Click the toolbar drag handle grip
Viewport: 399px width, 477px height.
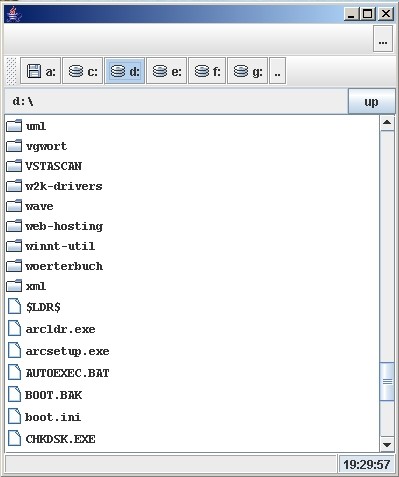[x=12, y=71]
